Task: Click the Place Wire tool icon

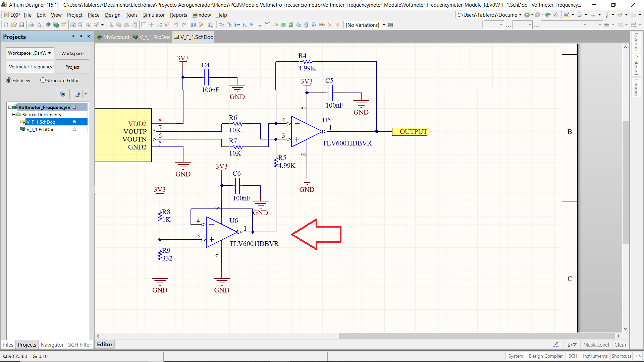Action: (x=222, y=25)
